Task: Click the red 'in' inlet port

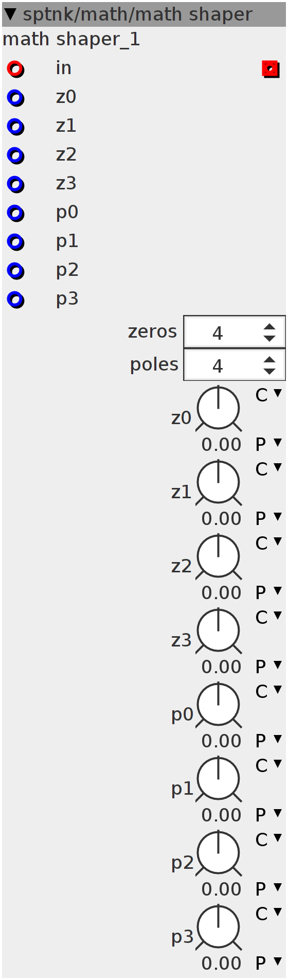Action: coord(15,68)
